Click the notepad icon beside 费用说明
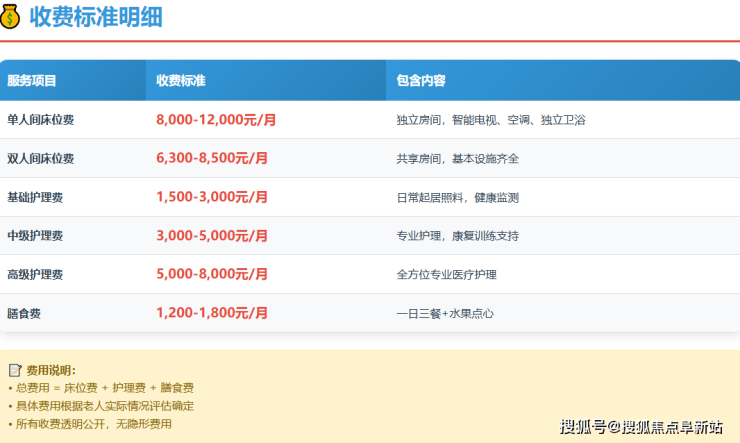 [15, 370]
